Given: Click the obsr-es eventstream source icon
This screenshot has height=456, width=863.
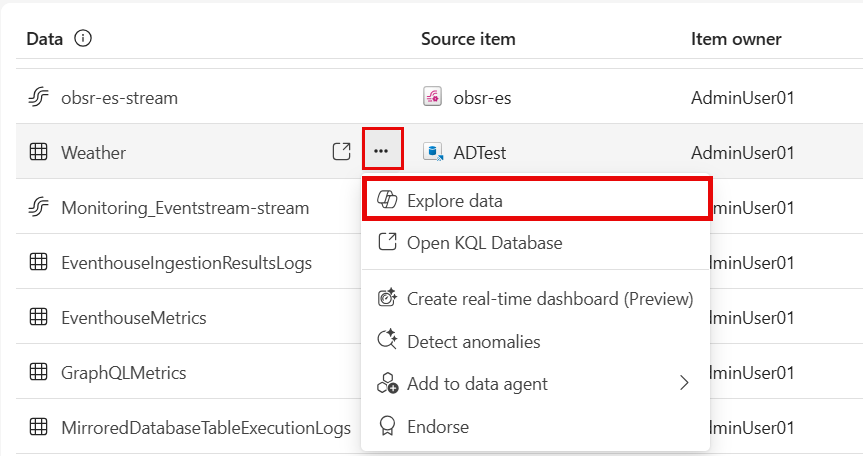Looking at the screenshot, I should tap(432, 97).
